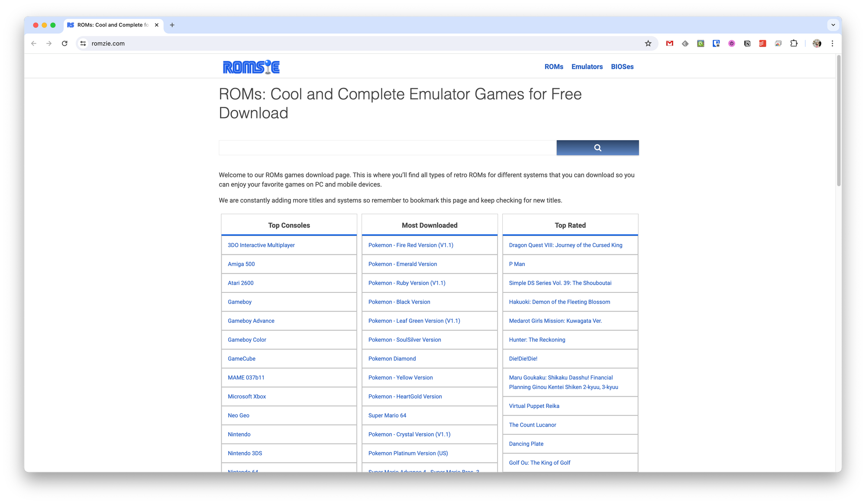Open the Notion extension
866x504 pixels.
pyautogui.click(x=747, y=43)
